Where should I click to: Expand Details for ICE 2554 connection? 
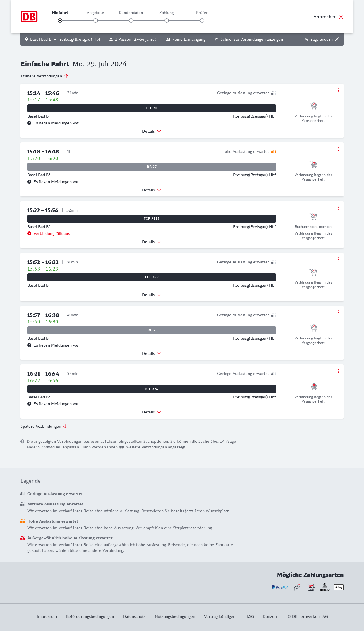click(152, 242)
